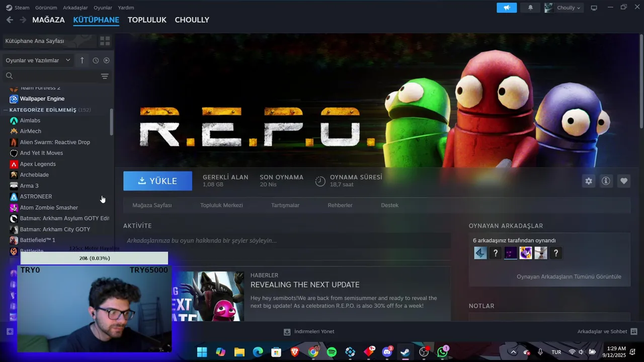Open REVEALING THE NEXT UPDATE news thumbnail
The image size is (644, 362).
(209, 296)
